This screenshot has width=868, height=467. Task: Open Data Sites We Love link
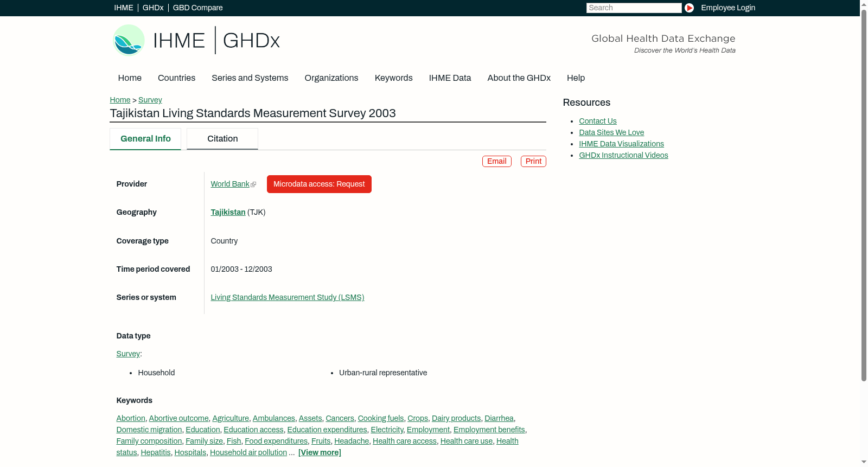611,132
